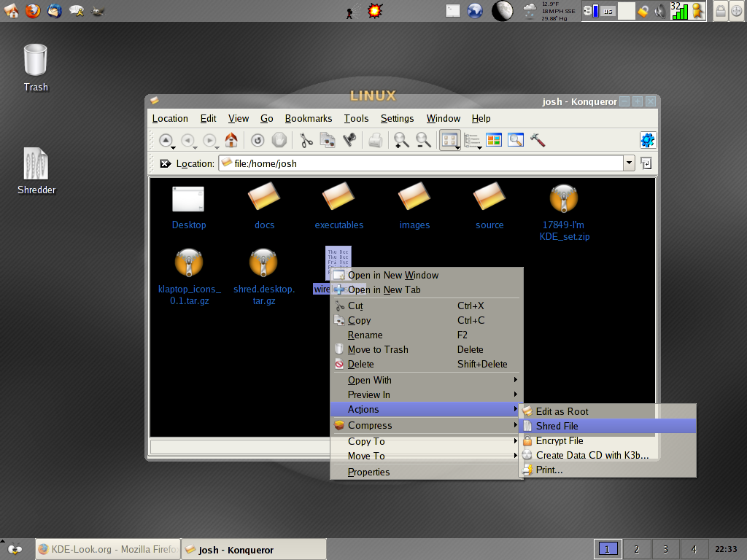Click the moon phase applet in panel
This screenshot has height=560, width=747.
[502, 11]
